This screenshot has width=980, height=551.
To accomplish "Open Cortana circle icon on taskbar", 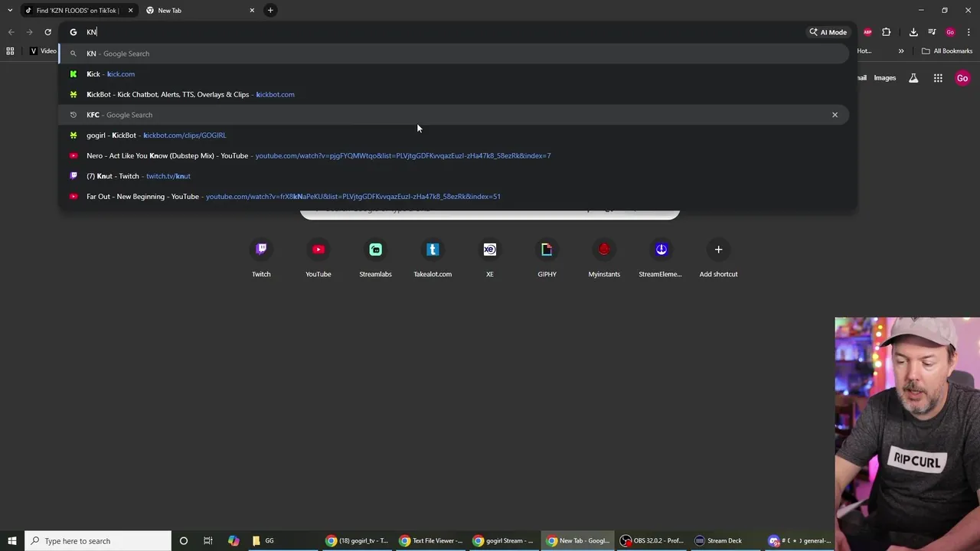I will 184,541.
